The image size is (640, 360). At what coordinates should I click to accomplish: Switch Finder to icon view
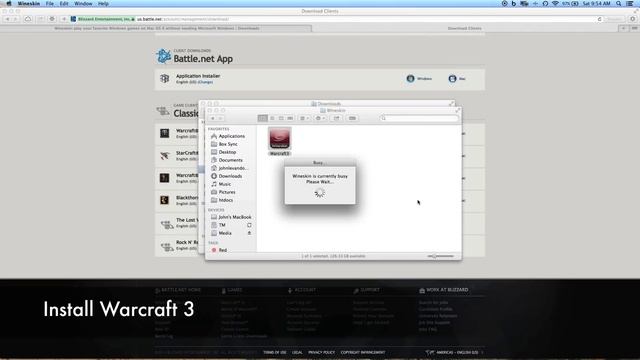262,118
